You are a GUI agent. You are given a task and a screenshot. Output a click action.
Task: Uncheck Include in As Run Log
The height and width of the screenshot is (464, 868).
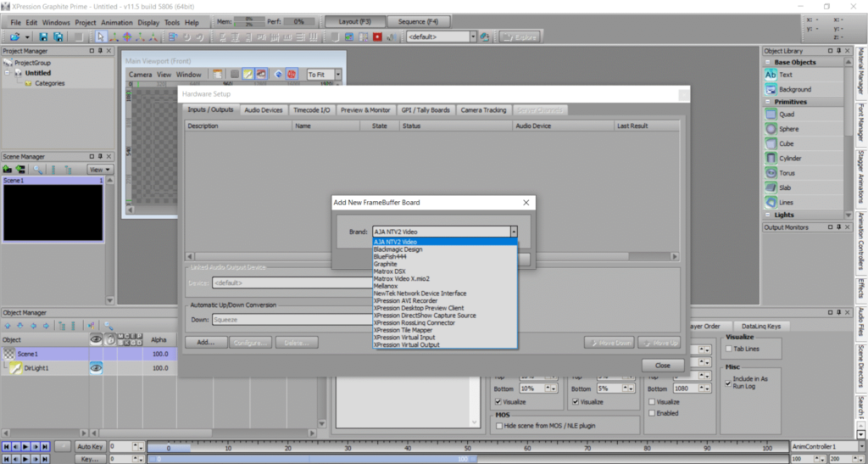[728, 383]
